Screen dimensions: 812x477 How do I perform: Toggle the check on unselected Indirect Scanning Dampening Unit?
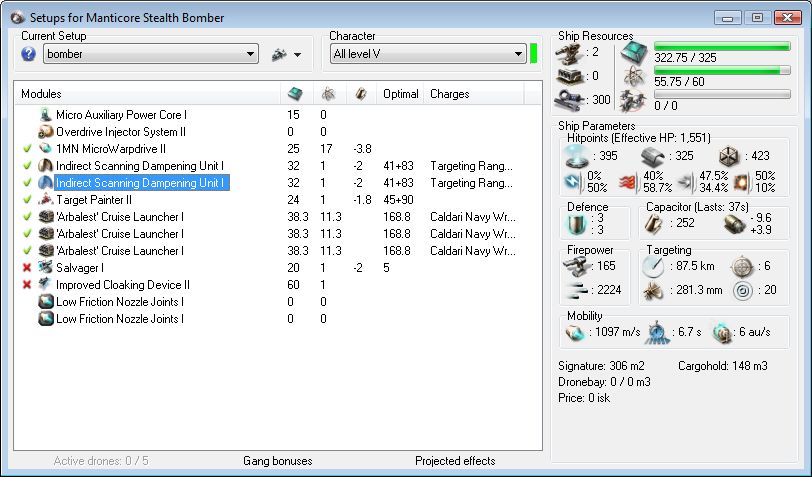[27, 166]
